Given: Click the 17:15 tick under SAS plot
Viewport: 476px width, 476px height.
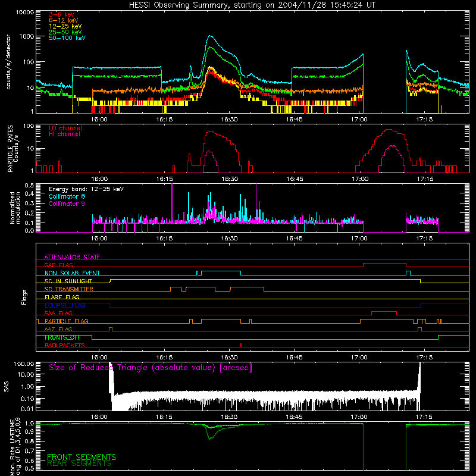Looking at the screenshot, I should tap(424, 417).
